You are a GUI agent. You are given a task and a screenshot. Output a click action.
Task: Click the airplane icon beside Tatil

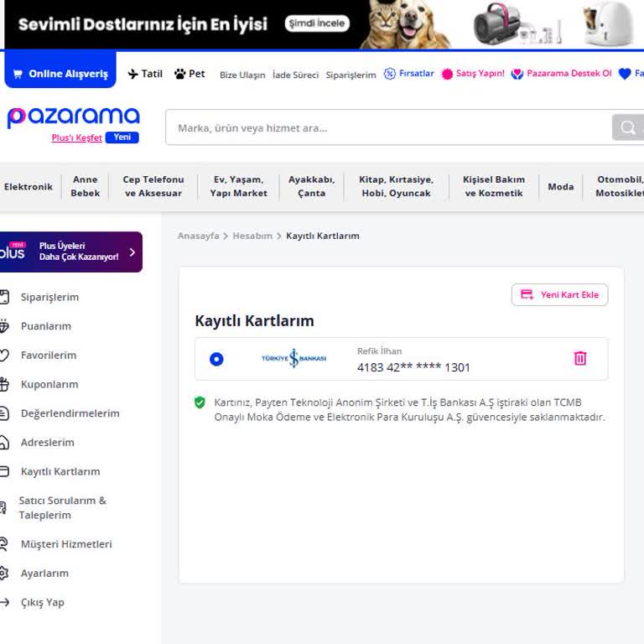click(132, 74)
